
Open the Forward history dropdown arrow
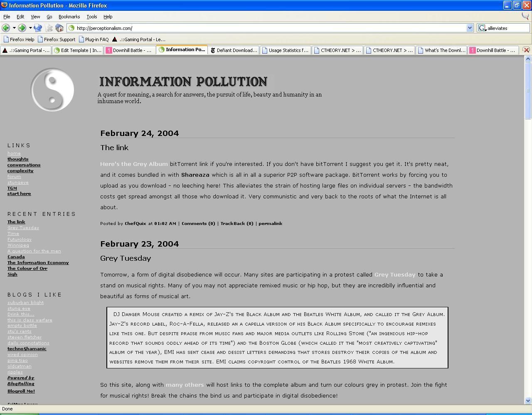30,28
